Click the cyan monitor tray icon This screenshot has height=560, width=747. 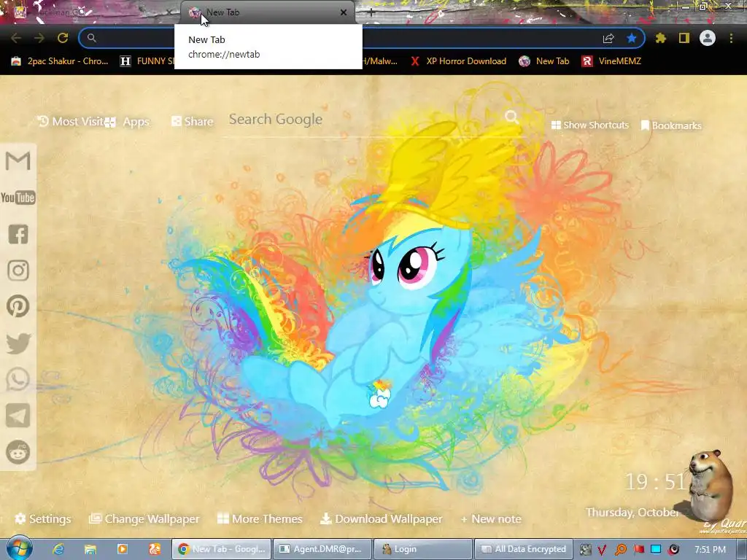pos(656,549)
